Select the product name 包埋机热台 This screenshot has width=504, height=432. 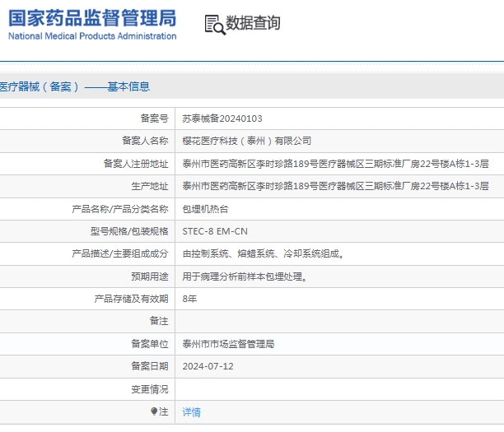(205, 209)
